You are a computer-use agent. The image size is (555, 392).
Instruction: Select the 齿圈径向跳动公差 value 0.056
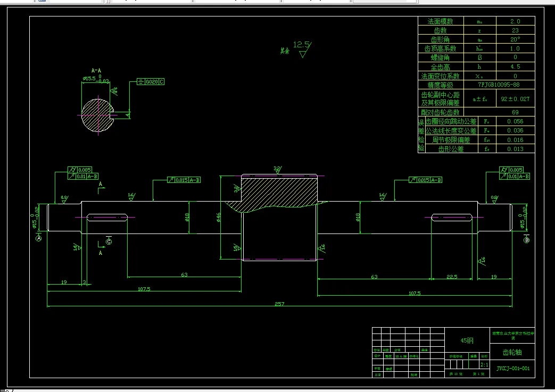[x=515, y=121]
